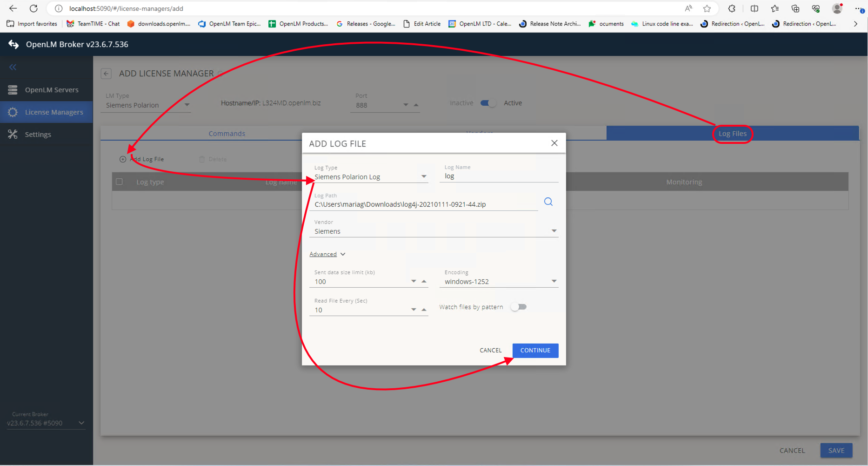Tick the header checkbox in the log table
Screen dimensions: 868x466
pos(119,182)
